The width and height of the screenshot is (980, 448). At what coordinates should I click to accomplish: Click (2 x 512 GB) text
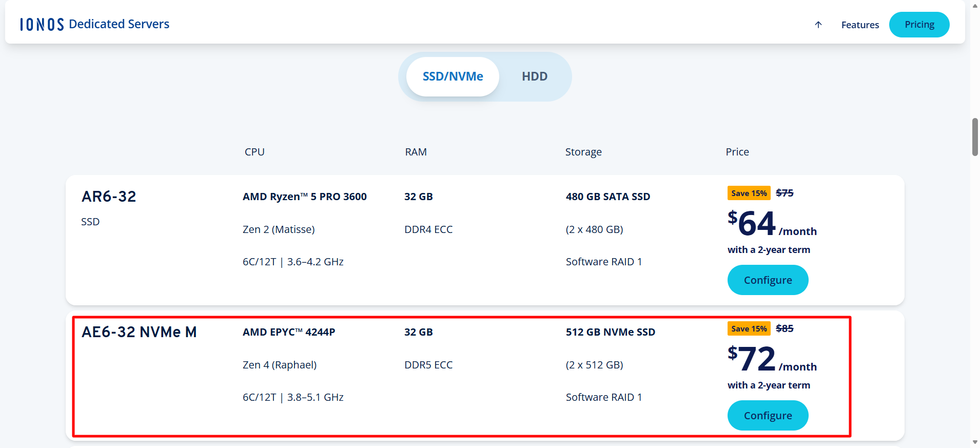coord(595,365)
